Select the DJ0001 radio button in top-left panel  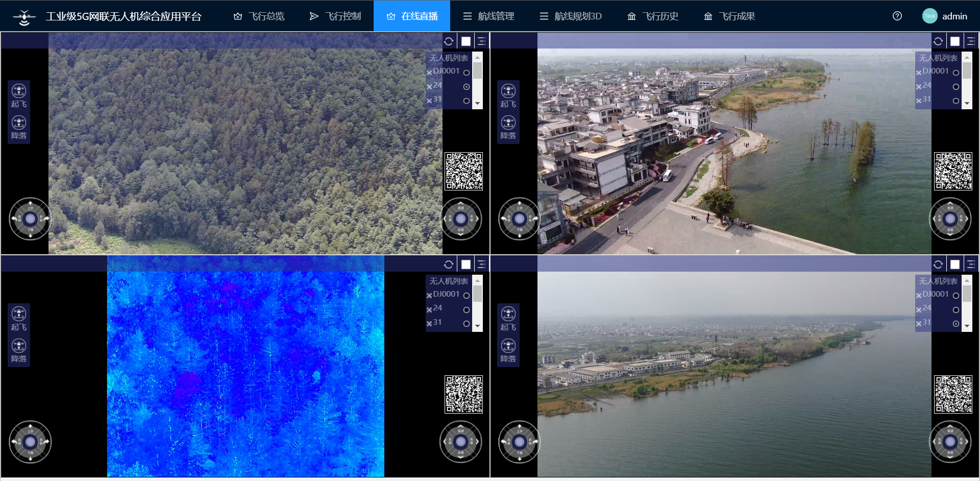tap(466, 73)
